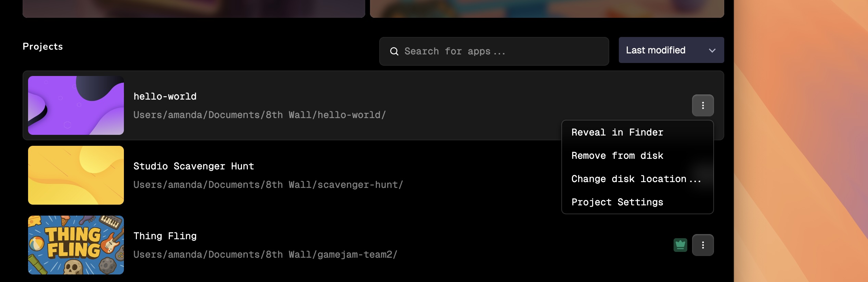Click the green crown icon on Thing Fling

(680, 245)
